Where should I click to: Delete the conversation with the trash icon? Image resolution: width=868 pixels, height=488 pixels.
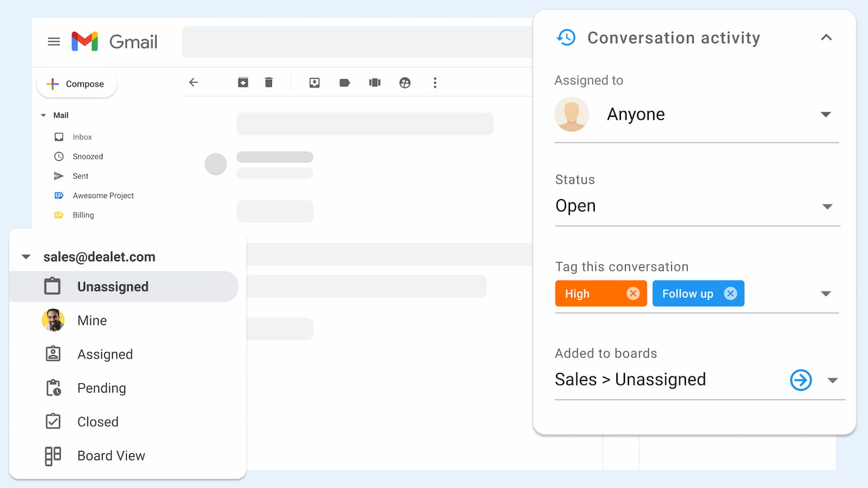pyautogui.click(x=269, y=82)
